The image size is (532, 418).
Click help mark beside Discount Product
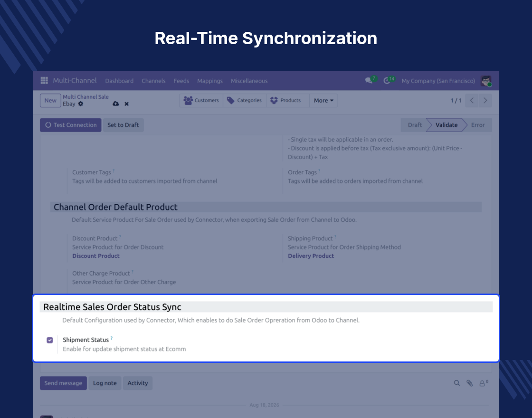[120, 237]
